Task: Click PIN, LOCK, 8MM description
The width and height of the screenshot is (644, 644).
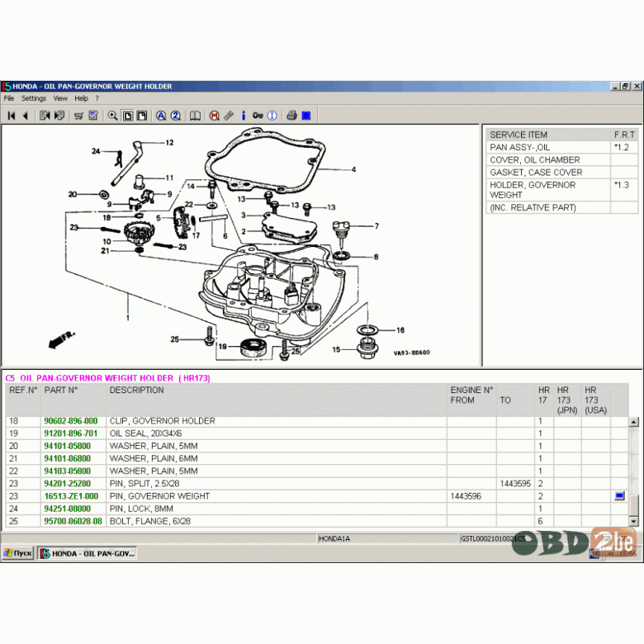Action: click(x=141, y=509)
